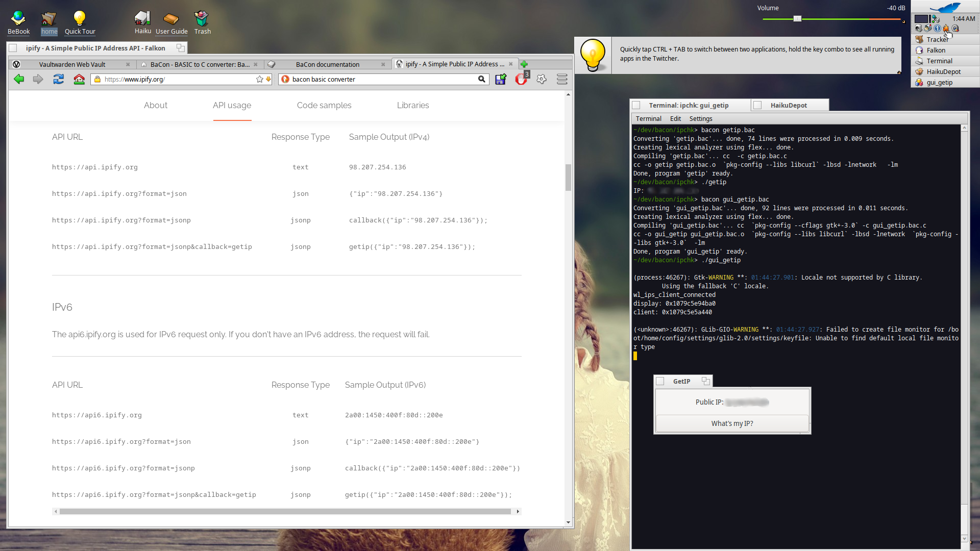Open the About section on ipify
Viewport: 980px width, 551px height.
point(156,105)
